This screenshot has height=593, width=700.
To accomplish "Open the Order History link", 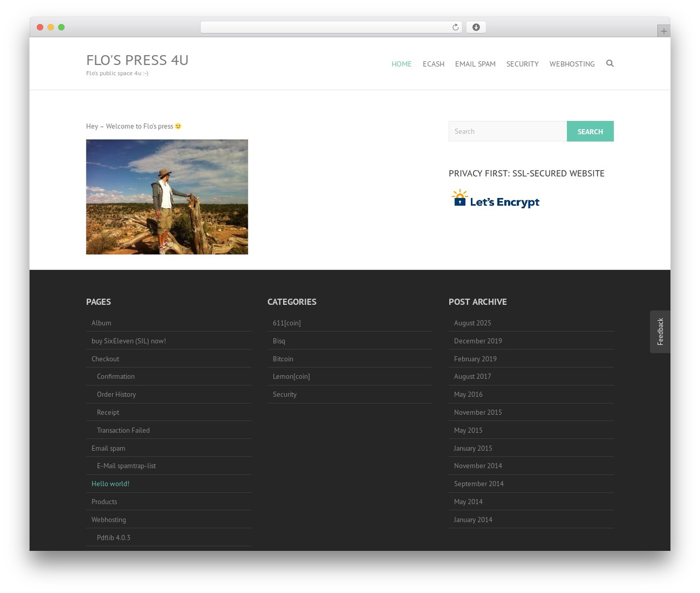I will coord(116,394).
